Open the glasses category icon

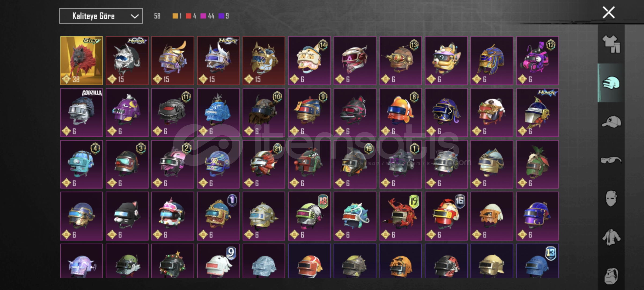611,160
